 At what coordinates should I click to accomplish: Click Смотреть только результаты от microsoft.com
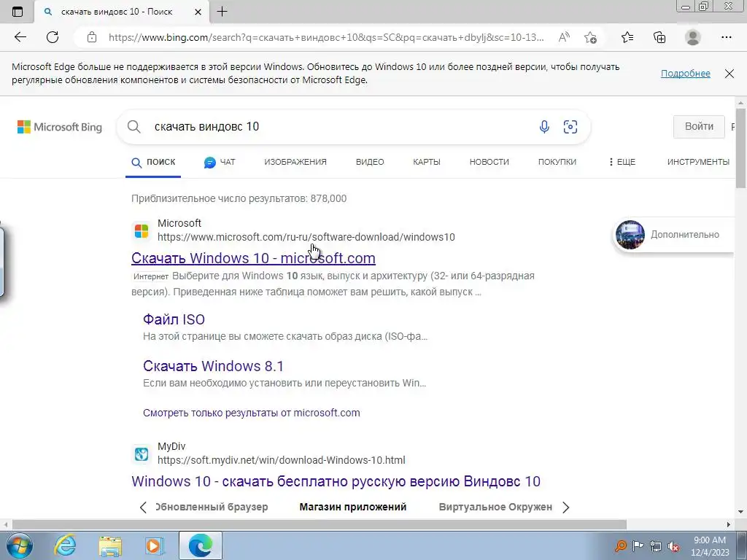[252, 413]
